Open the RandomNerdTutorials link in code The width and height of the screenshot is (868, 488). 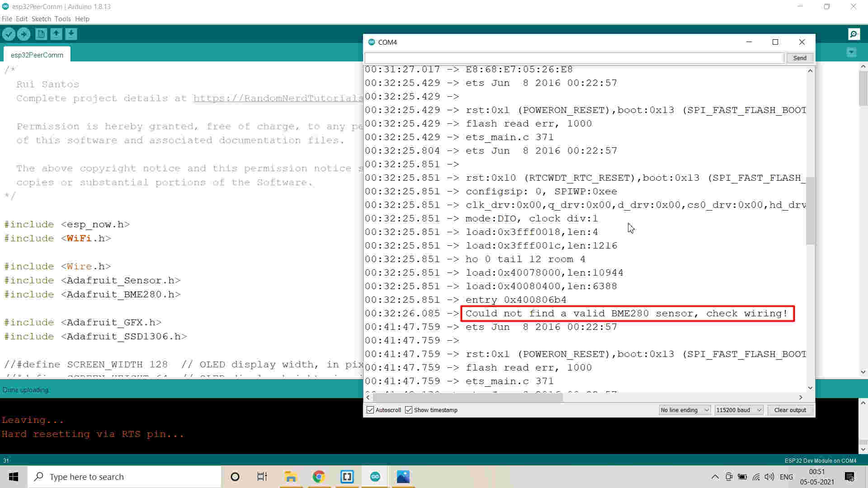tap(278, 98)
